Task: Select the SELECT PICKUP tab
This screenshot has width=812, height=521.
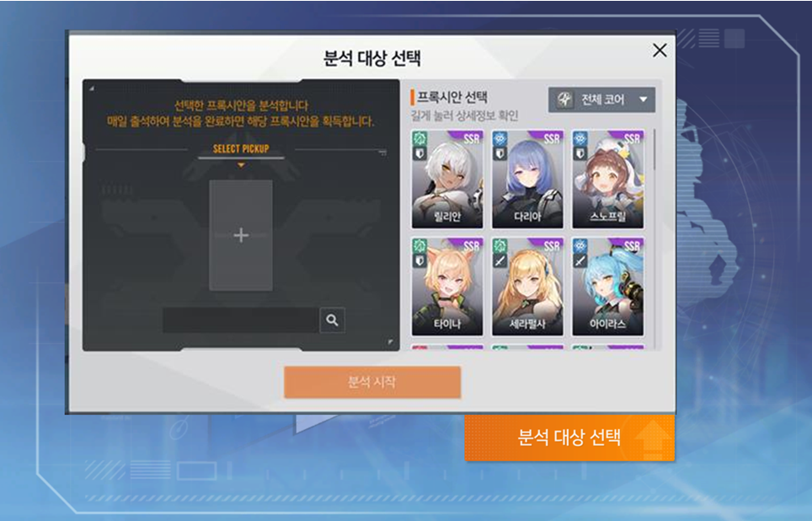Action: click(x=241, y=149)
